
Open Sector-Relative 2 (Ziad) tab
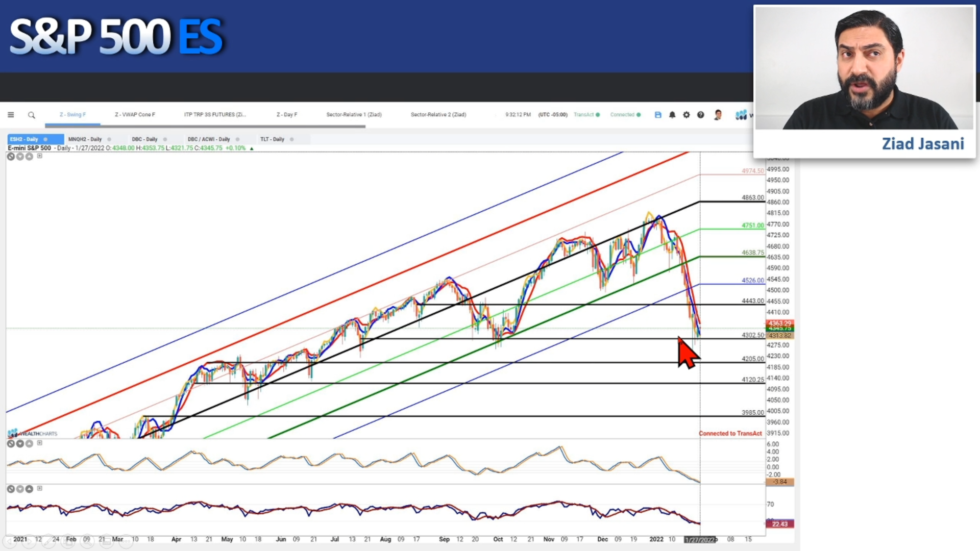point(438,115)
